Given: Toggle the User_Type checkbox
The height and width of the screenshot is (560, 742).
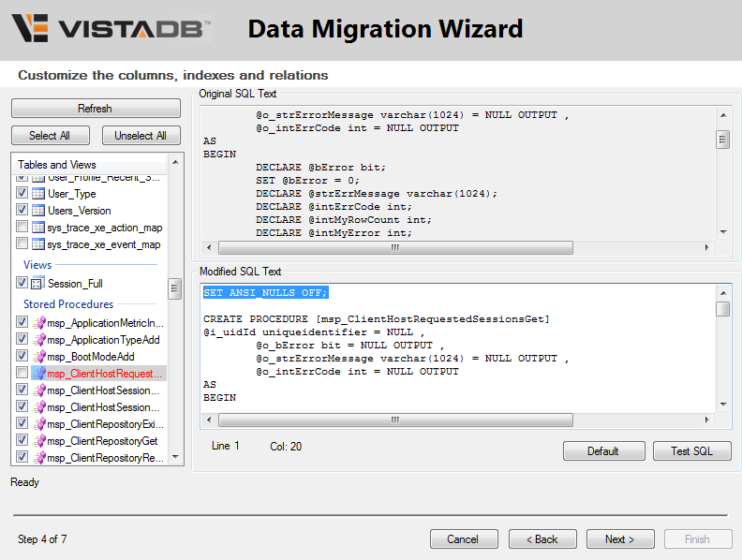Looking at the screenshot, I should coord(22,193).
